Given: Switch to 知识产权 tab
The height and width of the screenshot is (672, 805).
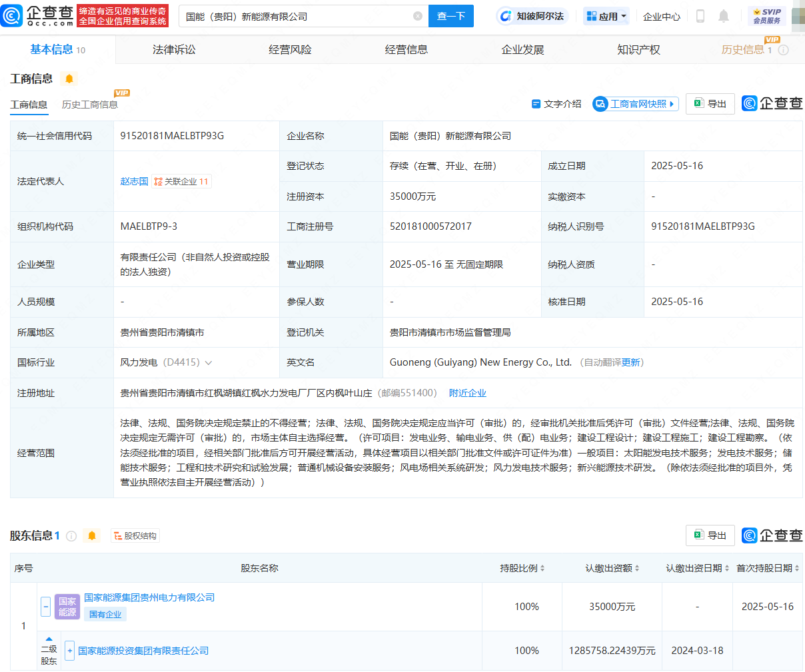Looking at the screenshot, I should (x=638, y=49).
